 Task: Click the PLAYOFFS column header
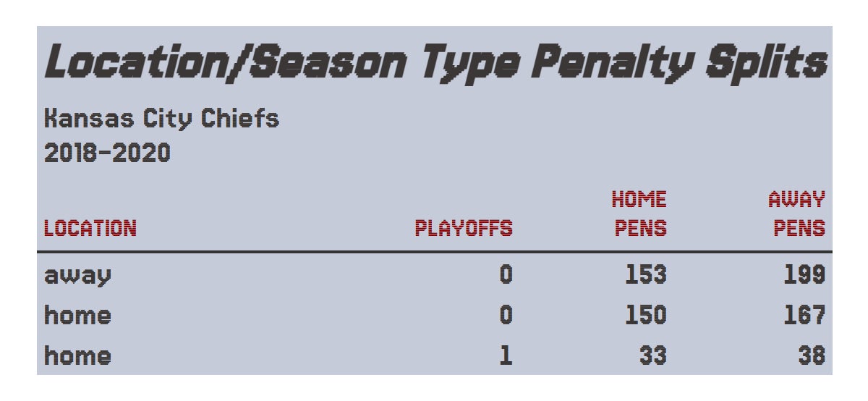click(464, 229)
